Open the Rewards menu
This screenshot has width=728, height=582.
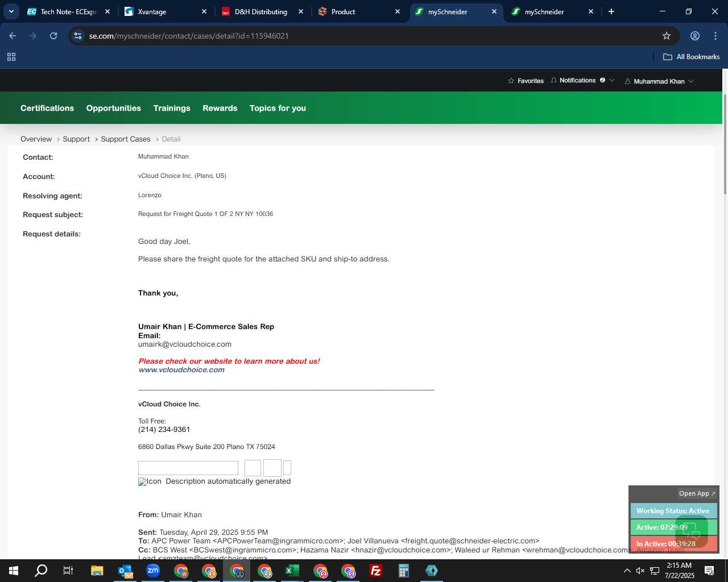(220, 108)
